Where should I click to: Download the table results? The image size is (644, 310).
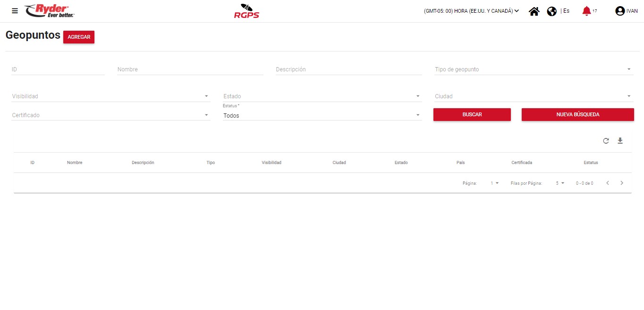tap(620, 141)
